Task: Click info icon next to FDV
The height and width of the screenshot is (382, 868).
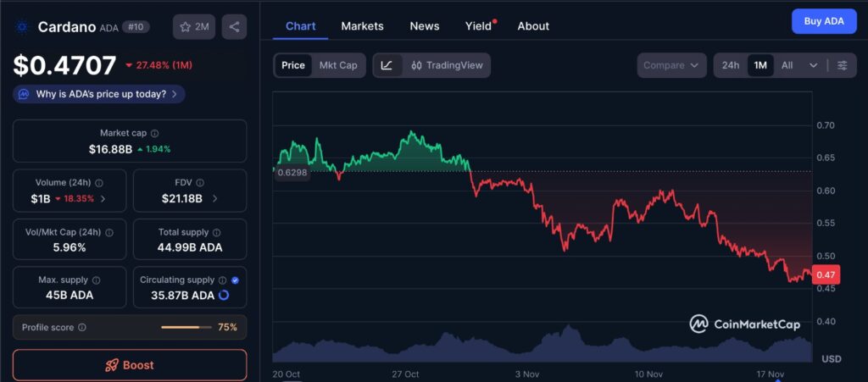Action: pyautogui.click(x=200, y=182)
